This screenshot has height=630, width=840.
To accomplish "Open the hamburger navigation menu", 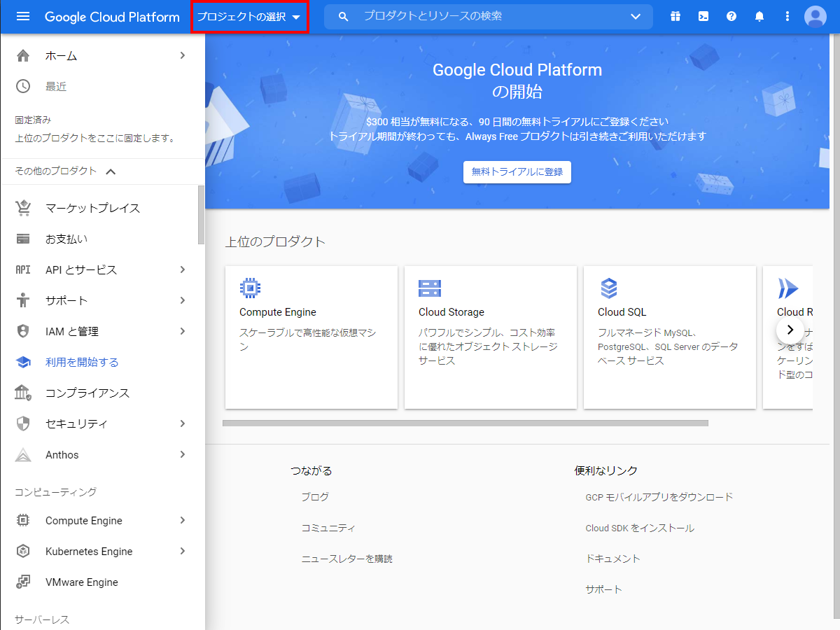I will tap(23, 16).
